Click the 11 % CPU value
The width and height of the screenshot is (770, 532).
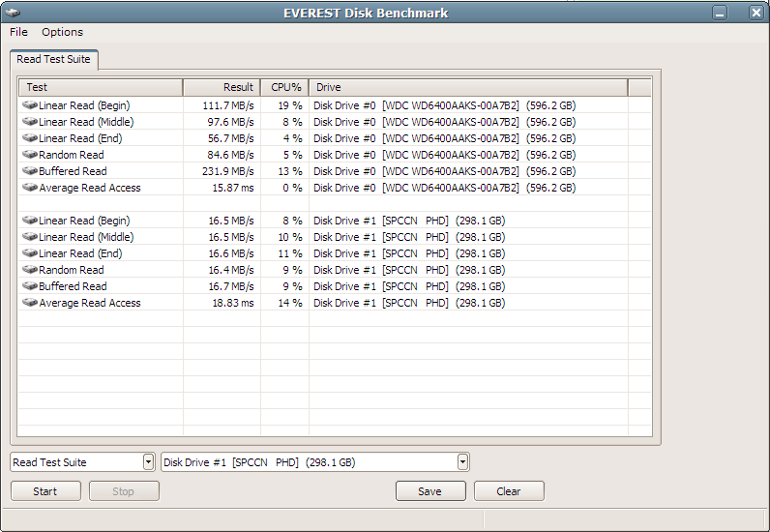pyautogui.click(x=290, y=253)
